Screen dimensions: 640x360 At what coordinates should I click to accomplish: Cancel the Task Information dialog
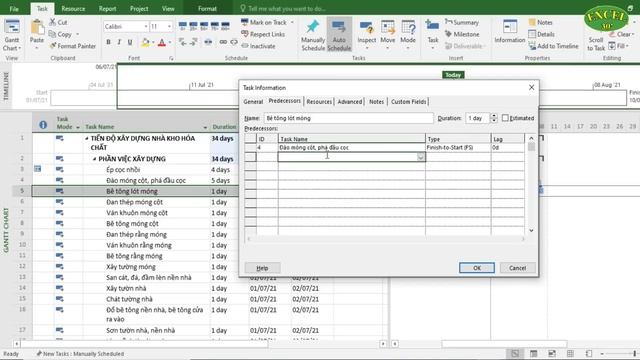(x=518, y=268)
